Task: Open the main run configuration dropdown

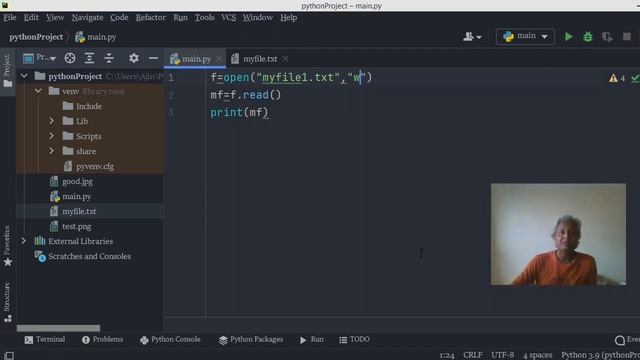Action: point(525,36)
